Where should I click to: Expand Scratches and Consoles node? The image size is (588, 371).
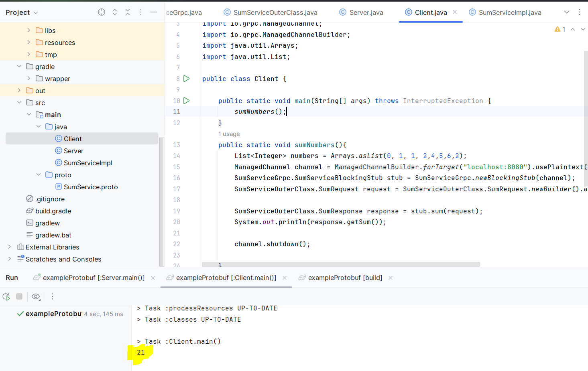coord(9,259)
